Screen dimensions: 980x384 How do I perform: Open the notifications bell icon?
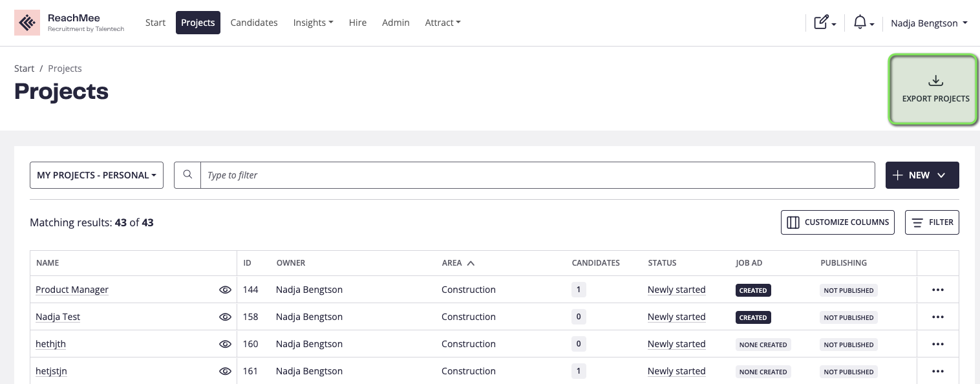pos(863,23)
